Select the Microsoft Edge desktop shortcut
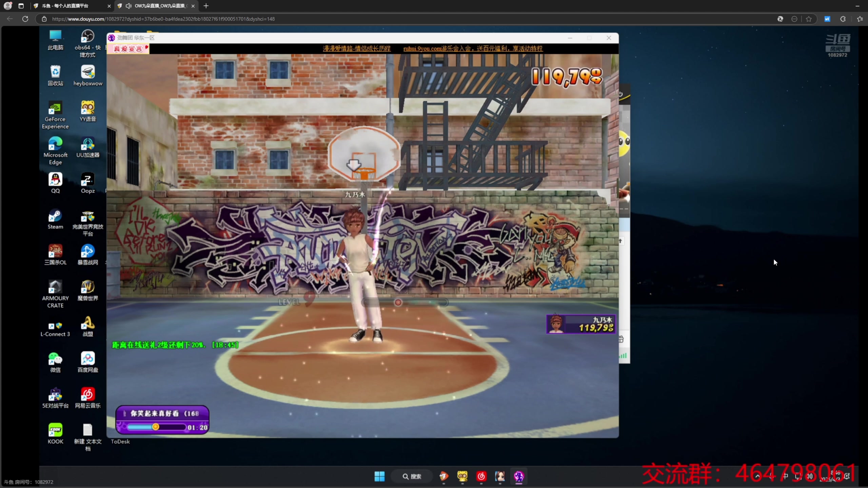Viewport: 868px width, 488px height. (x=55, y=151)
